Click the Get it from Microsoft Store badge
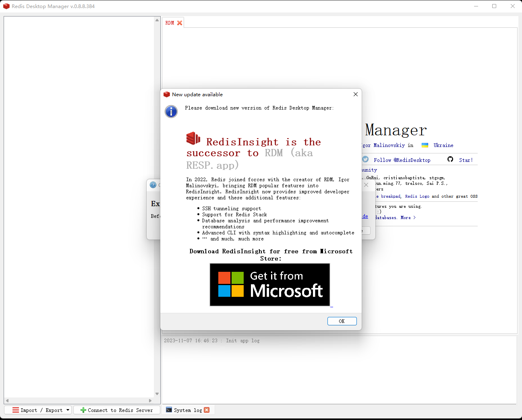The width and height of the screenshot is (522, 420). 269,285
